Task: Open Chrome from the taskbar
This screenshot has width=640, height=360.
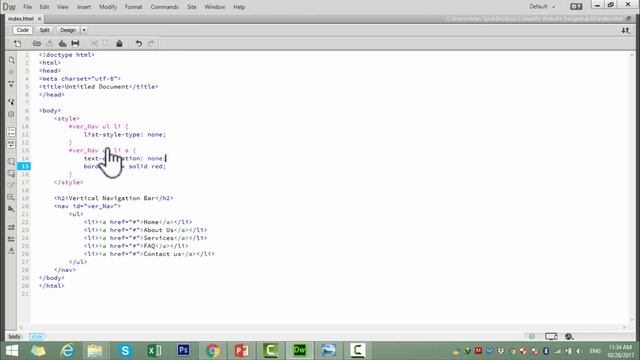Action: tap(212, 351)
